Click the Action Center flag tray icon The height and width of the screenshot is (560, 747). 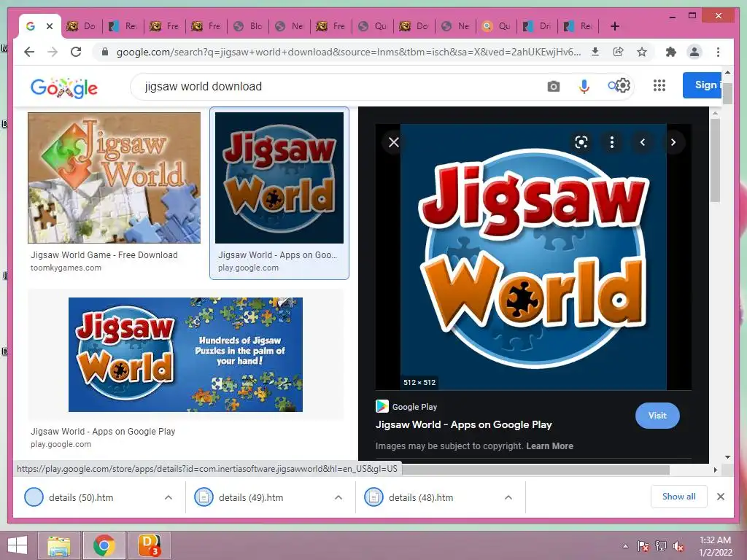(x=643, y=546)
